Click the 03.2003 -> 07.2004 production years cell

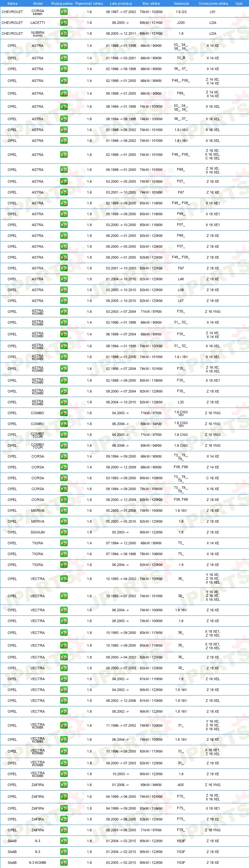(121, 312)
